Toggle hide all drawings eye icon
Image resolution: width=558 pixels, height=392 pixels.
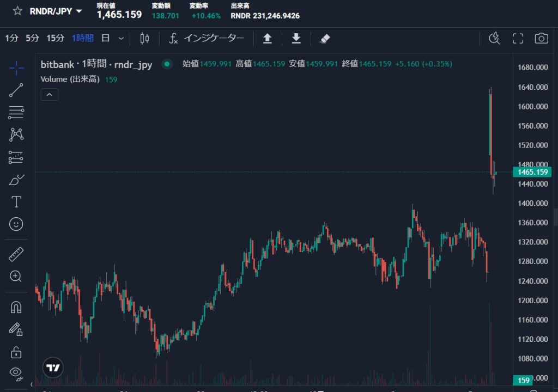[16, 373]
